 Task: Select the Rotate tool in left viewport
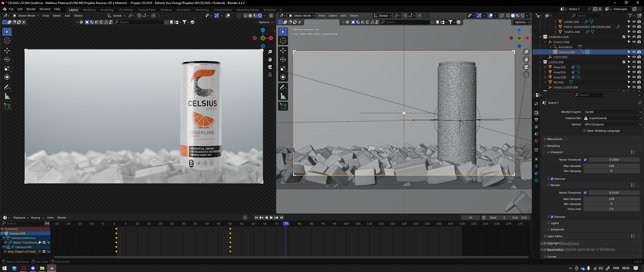point(7,59)
